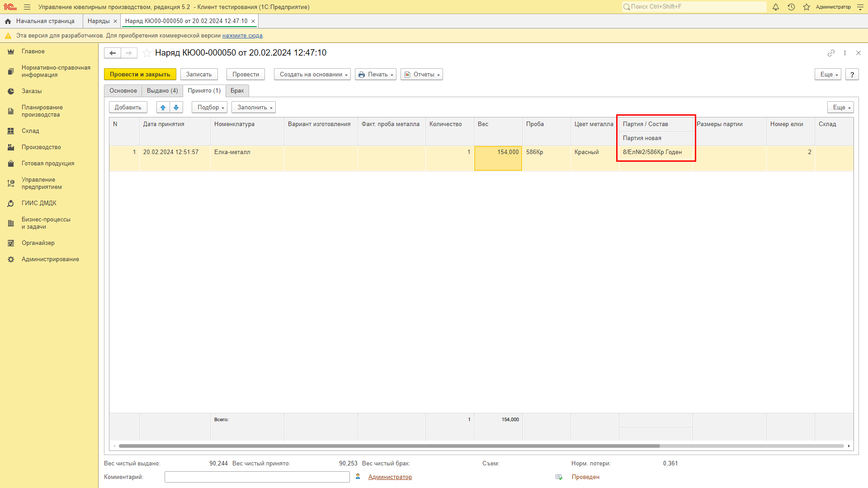Image resolution: width=868 pixels, height=488 pixels.
Task: Click Партия / Состав column header
Action: point(656,124)
